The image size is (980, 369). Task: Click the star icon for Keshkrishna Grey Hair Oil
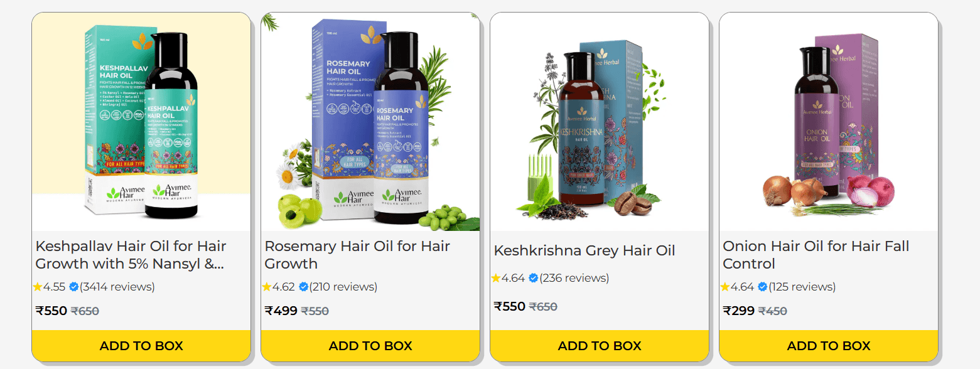[x=496, y=278]
